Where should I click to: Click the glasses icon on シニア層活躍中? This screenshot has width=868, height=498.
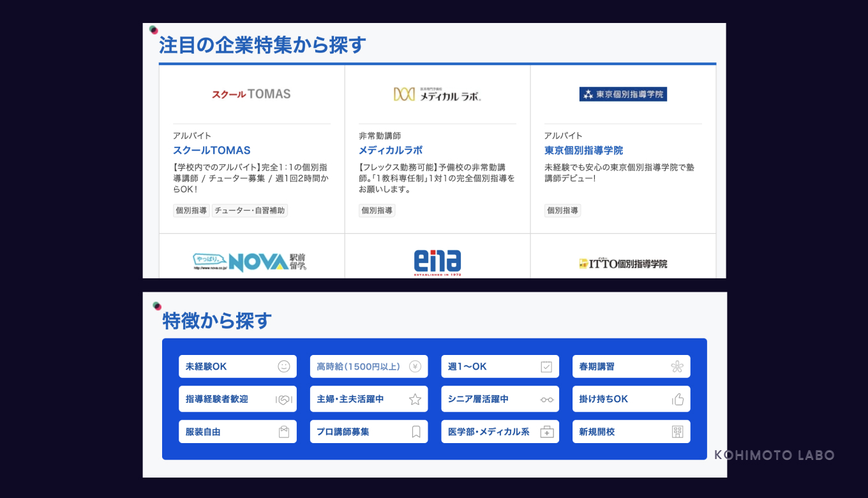[546, 398]
